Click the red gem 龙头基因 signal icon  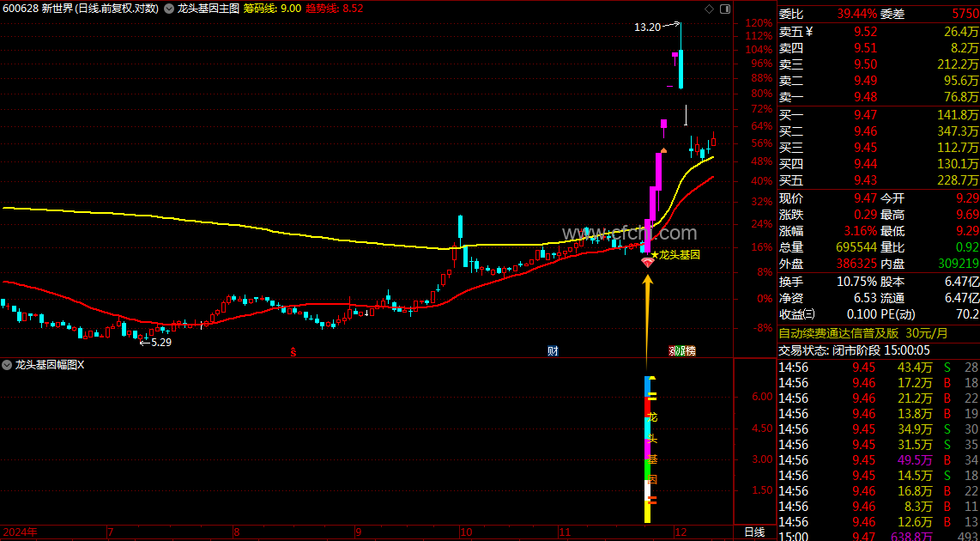coord(648,263)
